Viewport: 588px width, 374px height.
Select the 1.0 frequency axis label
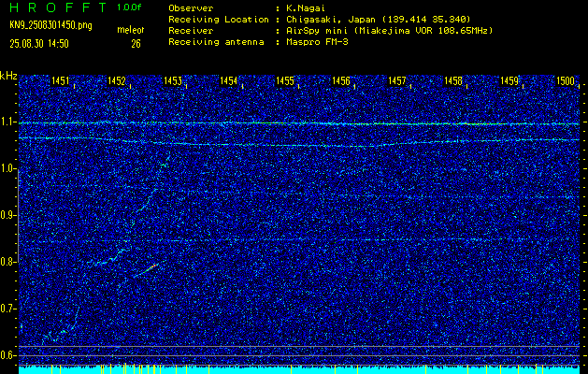point(7,168)
